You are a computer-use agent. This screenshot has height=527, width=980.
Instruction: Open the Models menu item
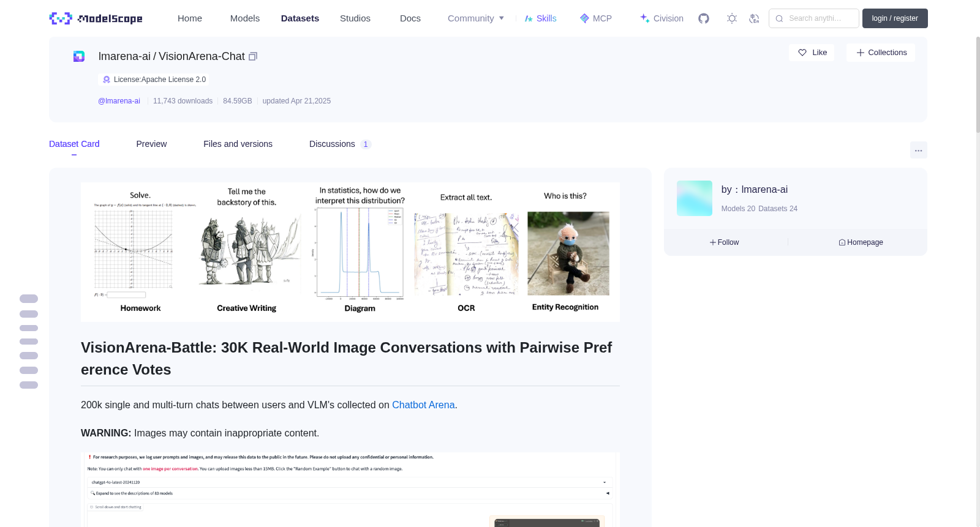tap(245, 18)
